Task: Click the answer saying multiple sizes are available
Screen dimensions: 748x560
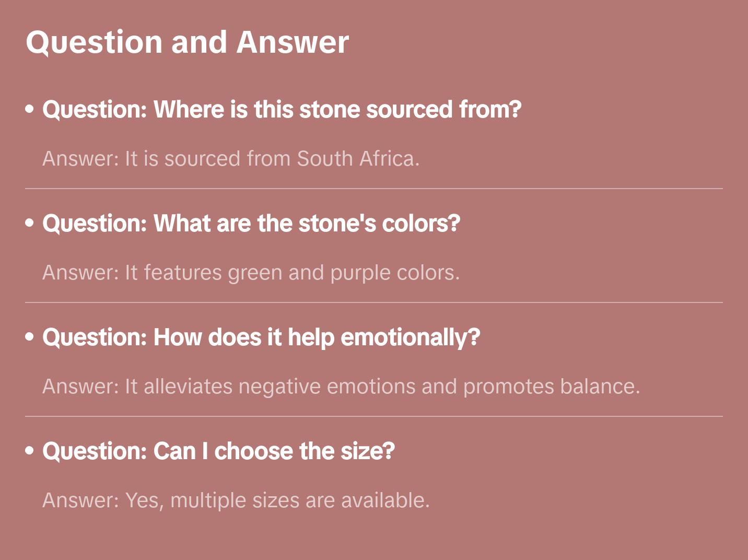Action: (236, 500)
